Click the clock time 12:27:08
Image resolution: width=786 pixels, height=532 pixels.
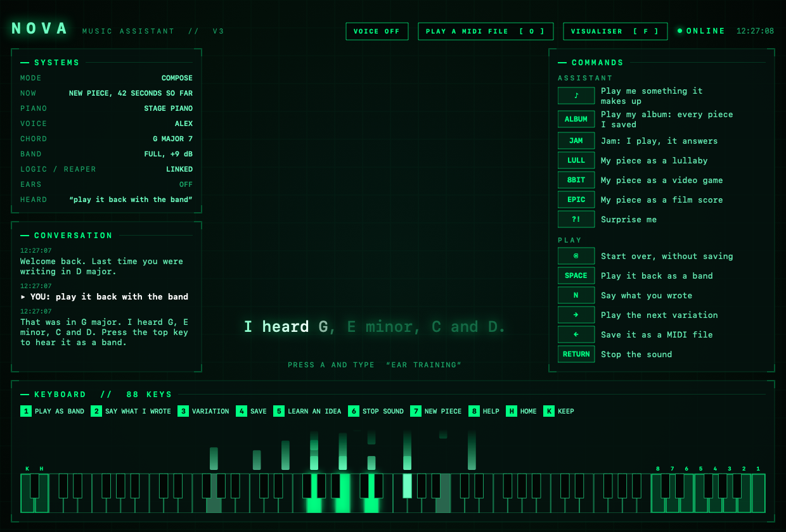tap(755, 31)
